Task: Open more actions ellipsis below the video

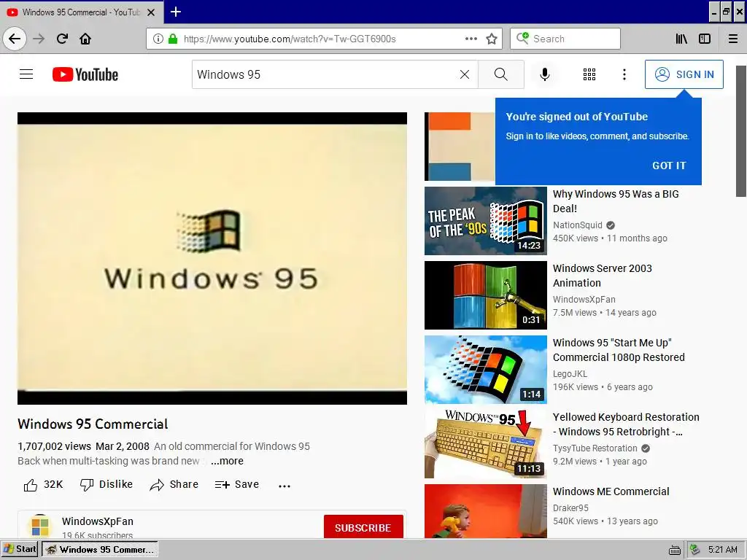Action: coord(285,486)
